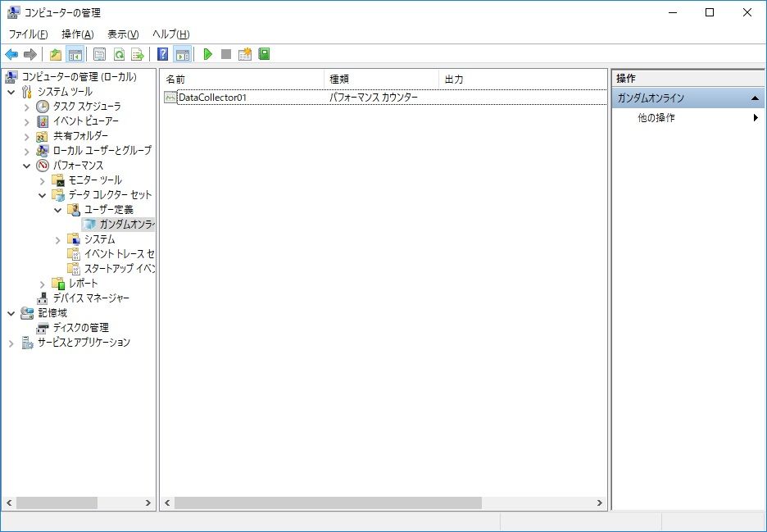The width and height of the screenshot is (767, 532).
Task: Select the DataCollector01 list entry
Action: click(212, 98)
